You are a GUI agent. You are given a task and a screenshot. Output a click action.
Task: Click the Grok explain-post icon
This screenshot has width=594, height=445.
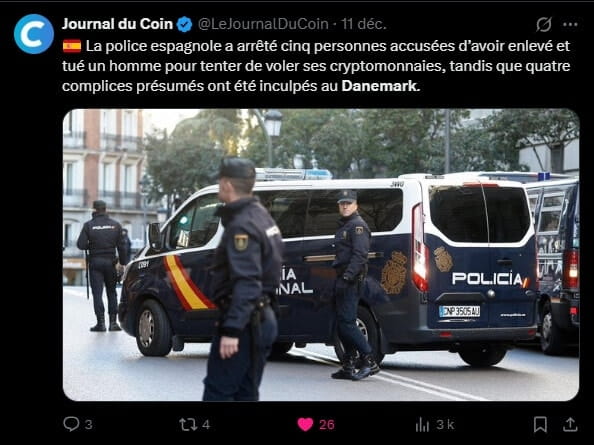(x=544, y=25)
